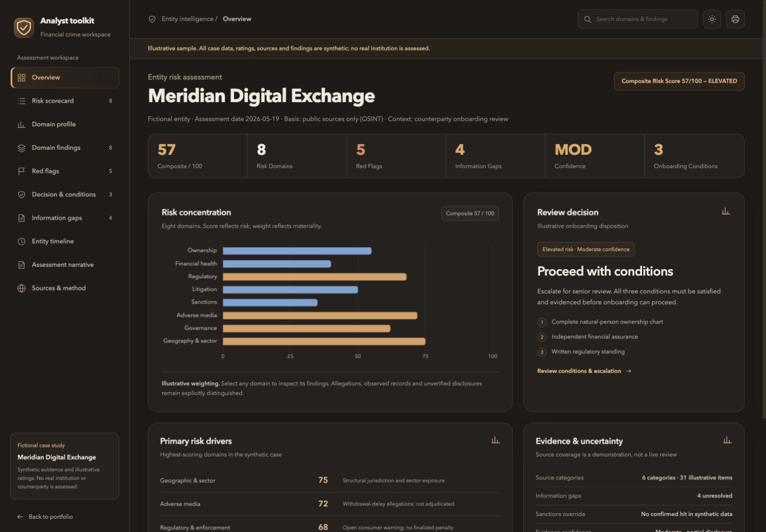This screenshot has height=532, width=766.
Task: Click the Elevated risk · Moderate confidence tag
Action: (x=586, y=249)
